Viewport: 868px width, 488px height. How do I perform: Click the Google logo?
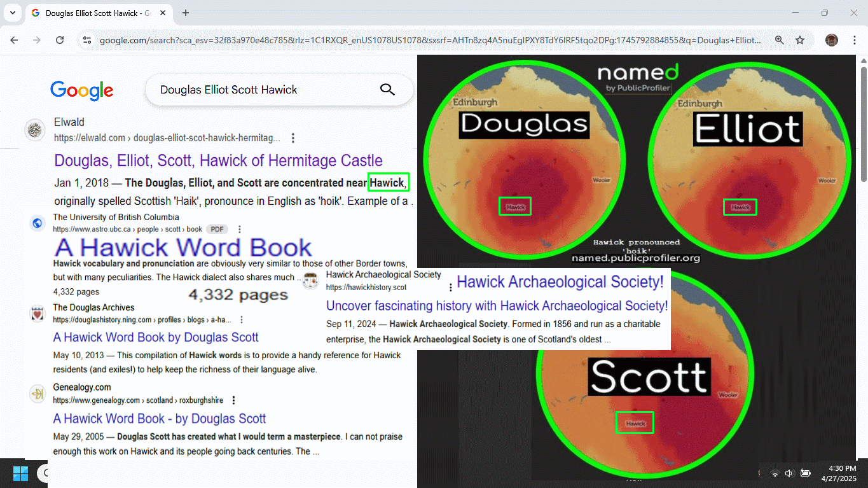(x=82, y=90)
